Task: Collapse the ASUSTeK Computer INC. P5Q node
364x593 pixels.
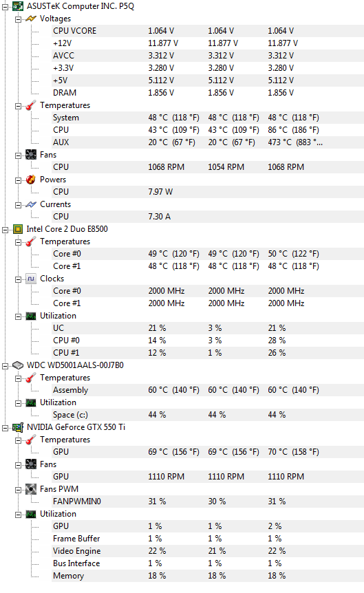Action: pos(6,6)
